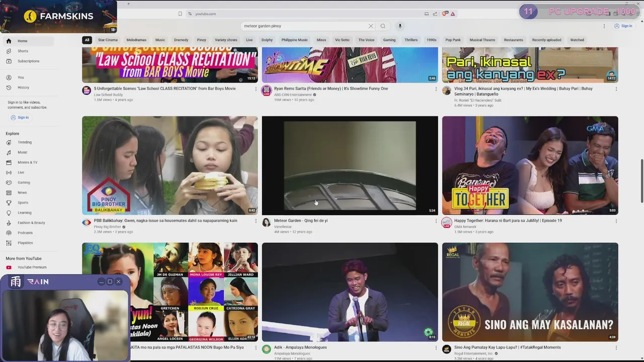
Task: Open Trending under Explore
Action: pyautogui.click(x=28, y=142)
